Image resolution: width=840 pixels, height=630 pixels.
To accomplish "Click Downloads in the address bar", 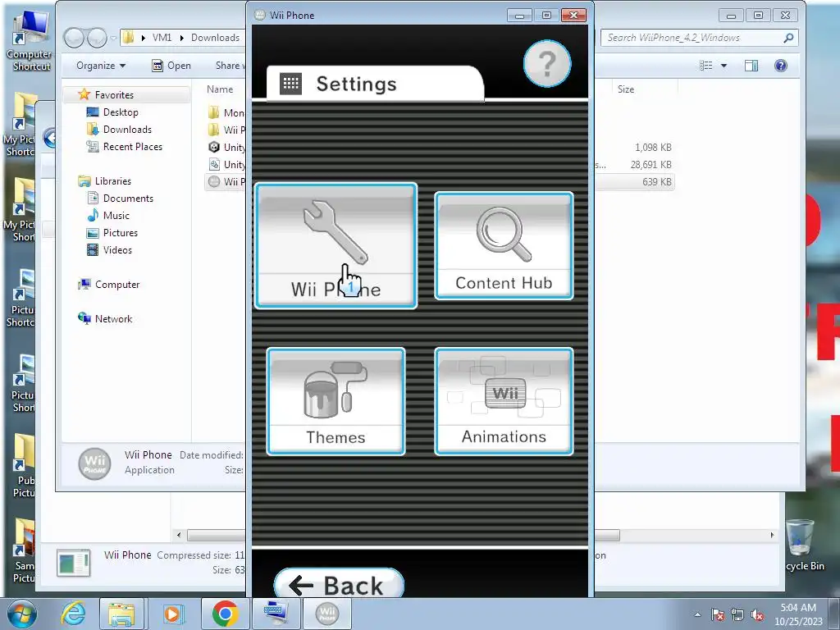I will pos(216,38).
